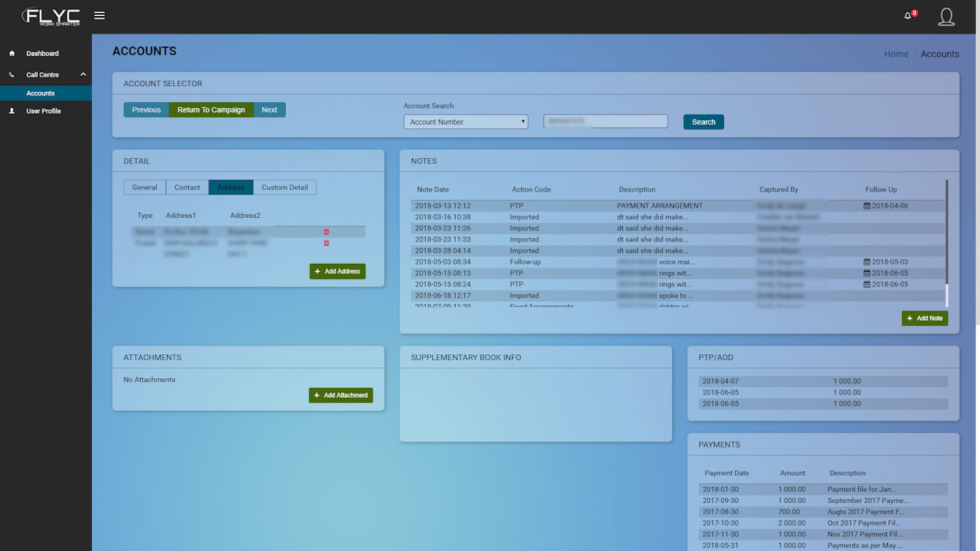Switch to the Contact detail tab

(187, 187)
